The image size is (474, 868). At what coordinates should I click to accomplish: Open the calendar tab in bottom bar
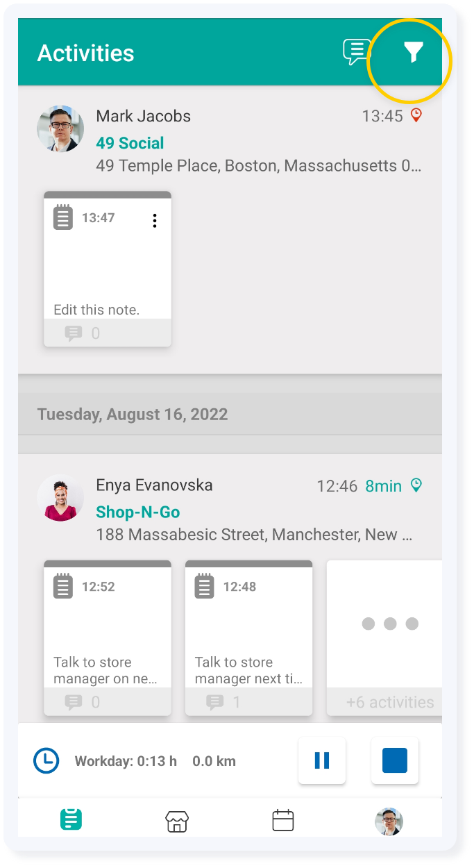(x=283, y=820)
